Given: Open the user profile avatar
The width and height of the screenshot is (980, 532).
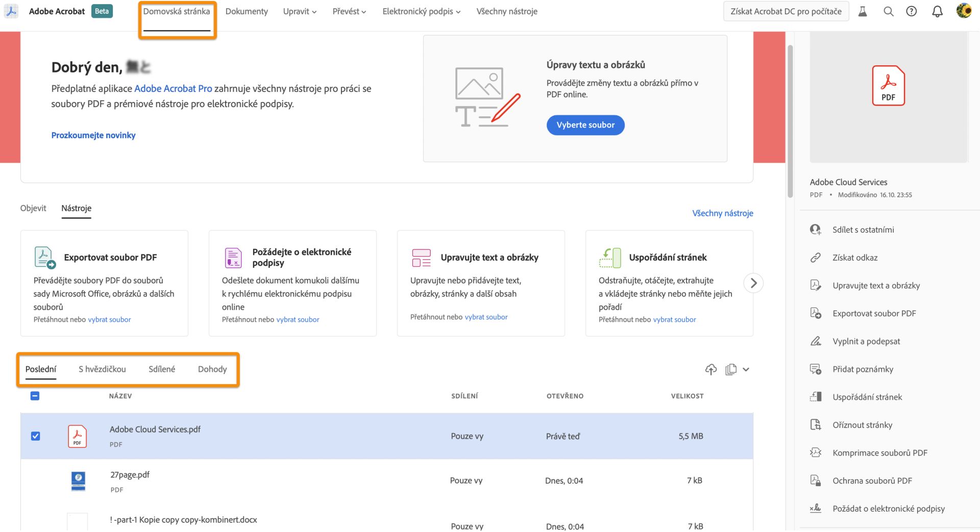Looking at the screenshot, I should pyautogui.click(x=964, y=11).
